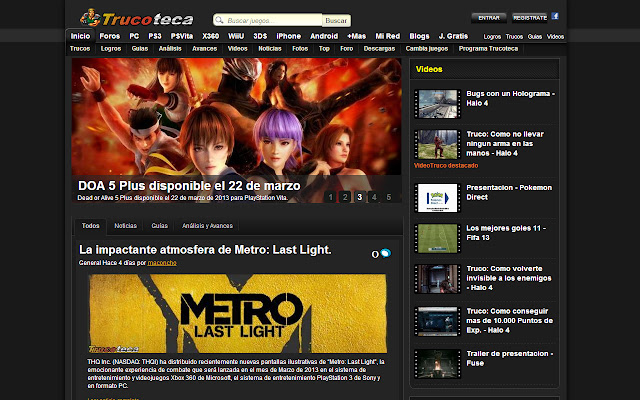
Task: Play the Bugs con un Holograma video thumbnail
Action: point(438,104)
